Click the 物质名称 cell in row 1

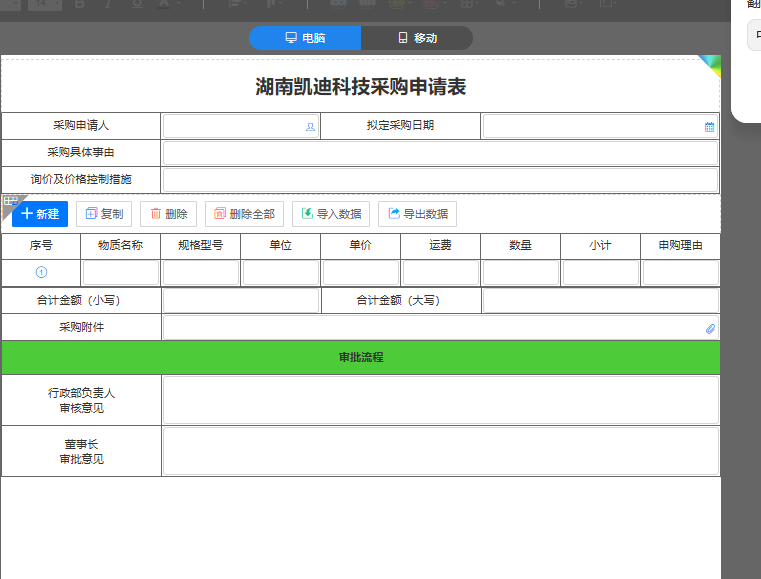pyautogui.click(x=121, y=273)
